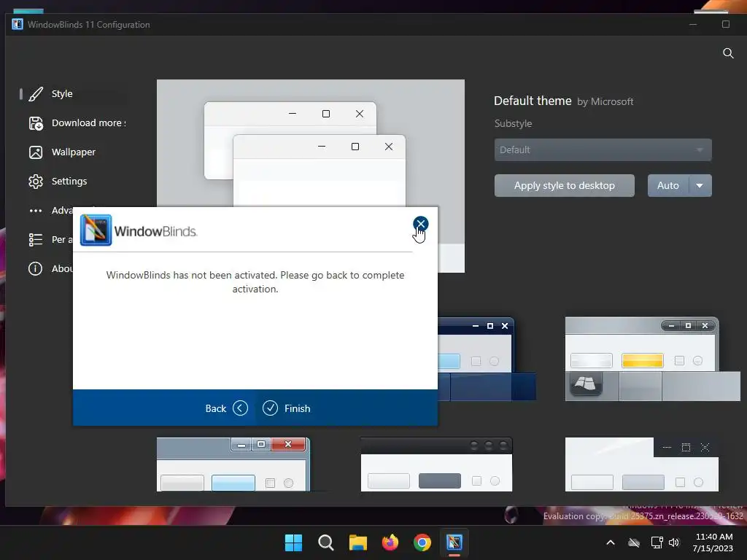
Task: Click the 'Default theme' heading text
Action: [533, 101]
